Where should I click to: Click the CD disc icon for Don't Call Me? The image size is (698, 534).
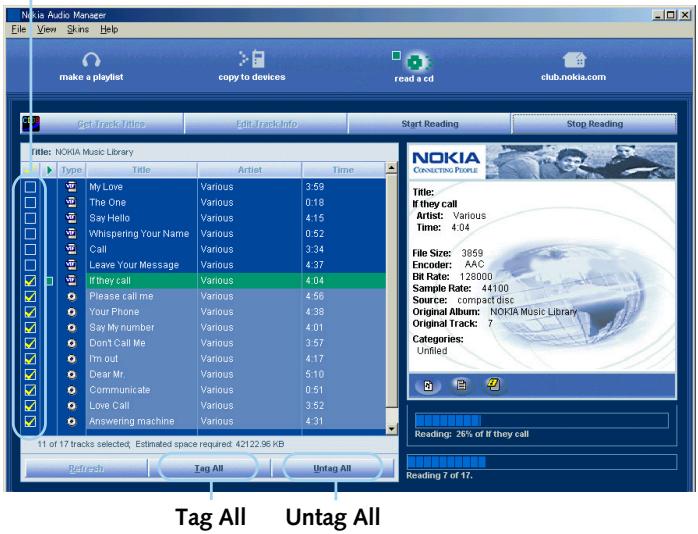(x=71, y=343)
